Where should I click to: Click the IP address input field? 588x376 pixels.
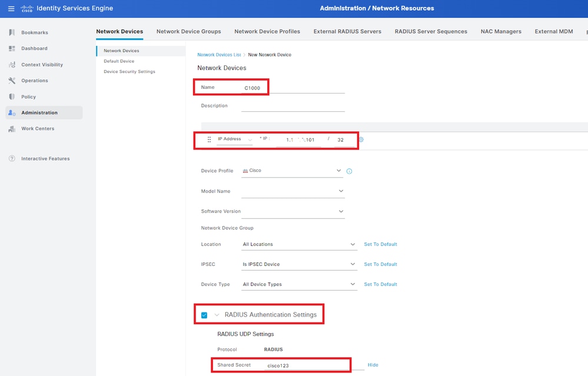299,140
